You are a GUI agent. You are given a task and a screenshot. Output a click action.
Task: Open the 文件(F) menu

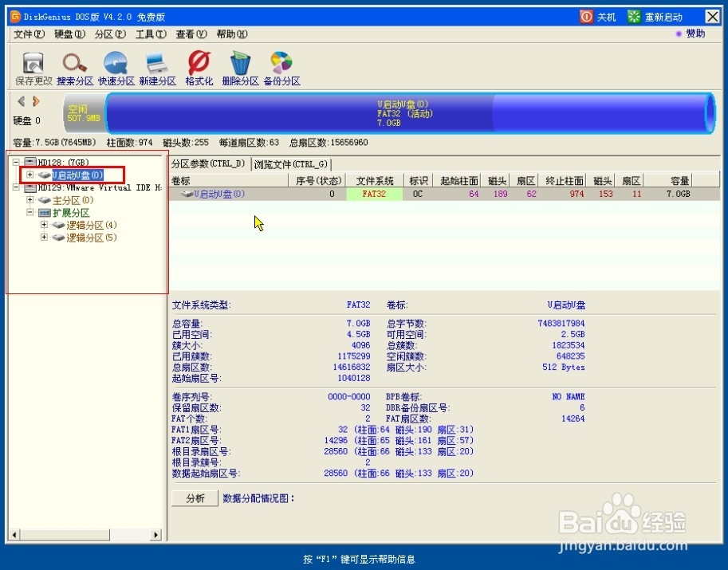(29, 34)
